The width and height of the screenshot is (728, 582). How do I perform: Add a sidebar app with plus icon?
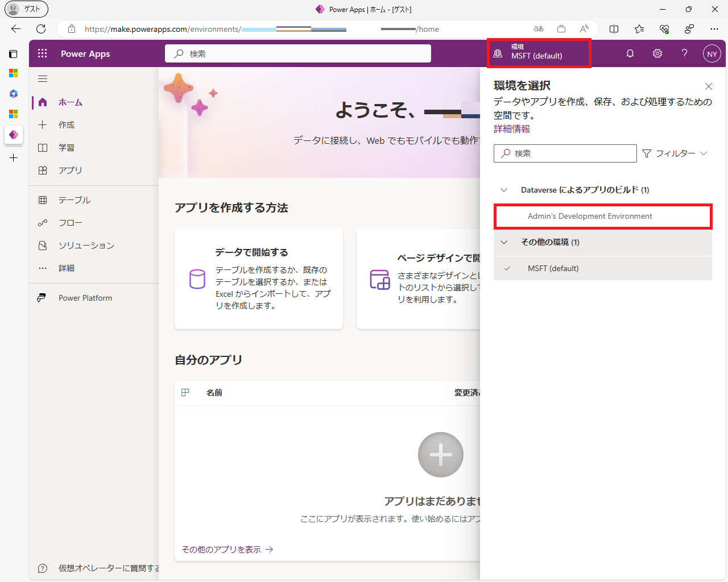(14, 158)
